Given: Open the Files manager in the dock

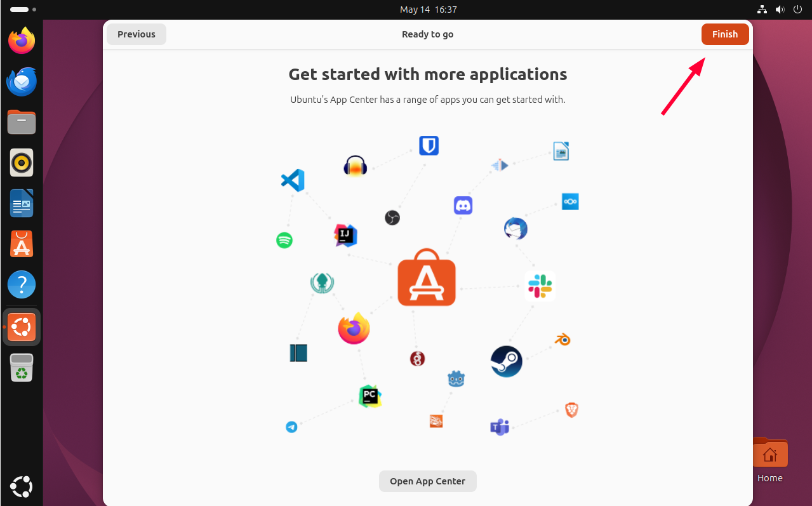Looking at the screenshot, I should (22, 122).
